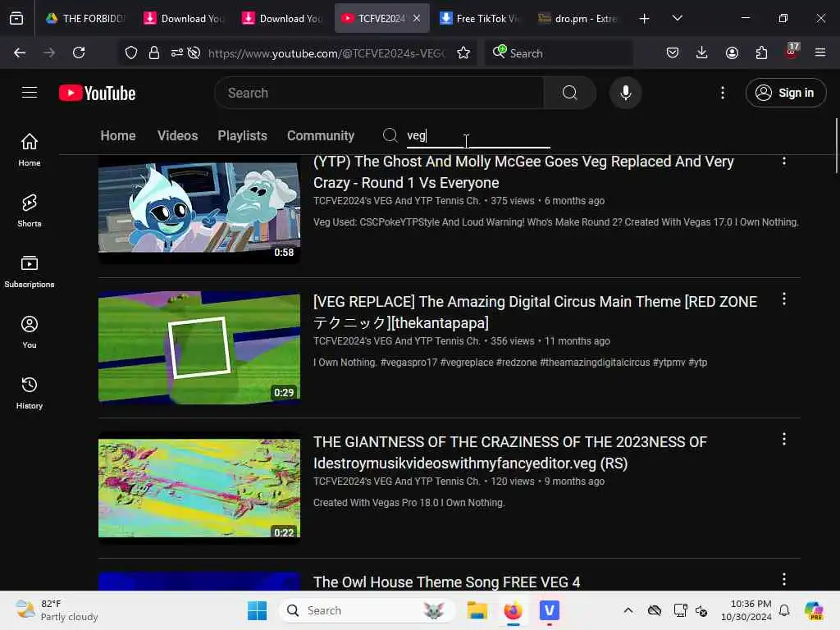Open the weather widget showing 82°F

(x=57, y=610)
